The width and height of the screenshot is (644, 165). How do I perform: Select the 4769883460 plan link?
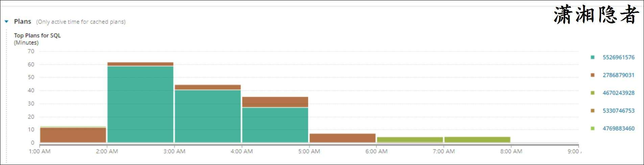tap(618, 128)
